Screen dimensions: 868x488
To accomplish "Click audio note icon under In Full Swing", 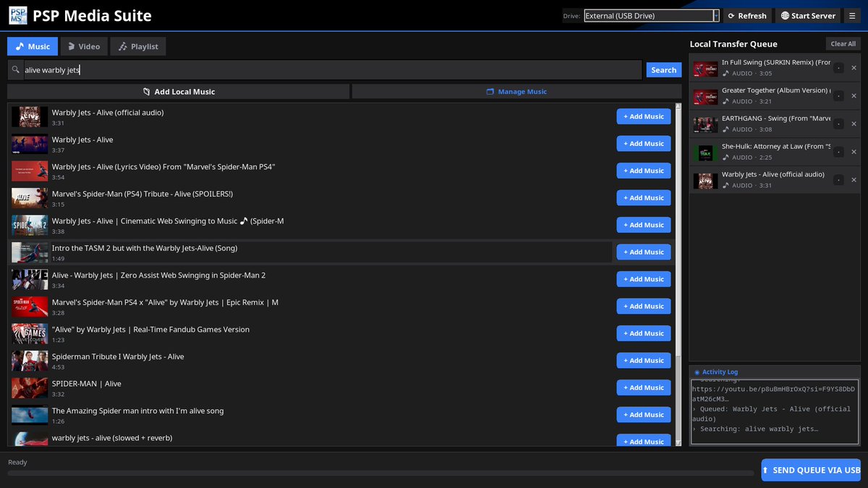I will click(726, 74).
